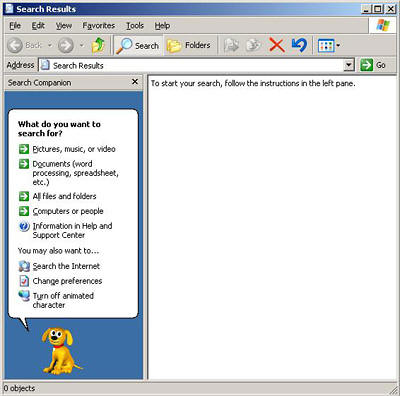Screen dimensions: 400x396
Task: Click the Change preferences checklist icon
Action: coord(24,281)
